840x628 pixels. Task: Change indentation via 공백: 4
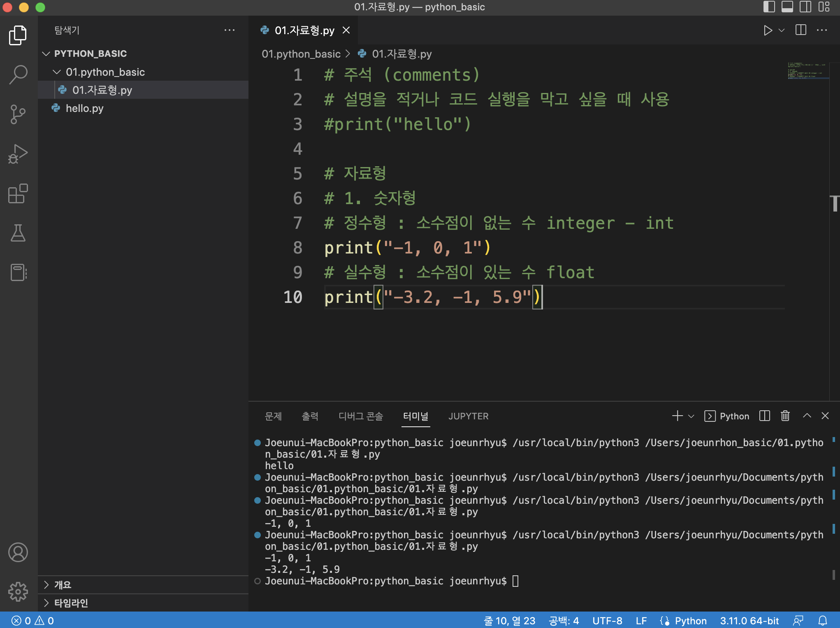pyautogui.click(x=564, y=621)
